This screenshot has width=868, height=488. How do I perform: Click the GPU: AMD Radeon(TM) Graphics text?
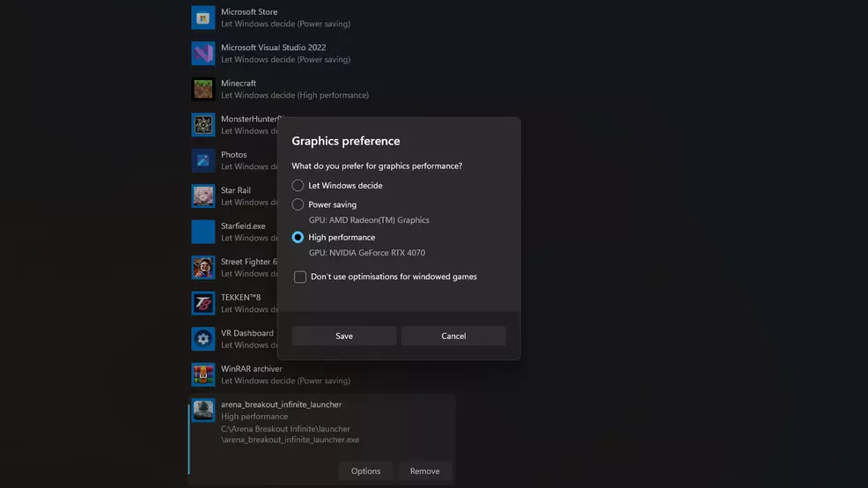[369, 220]
